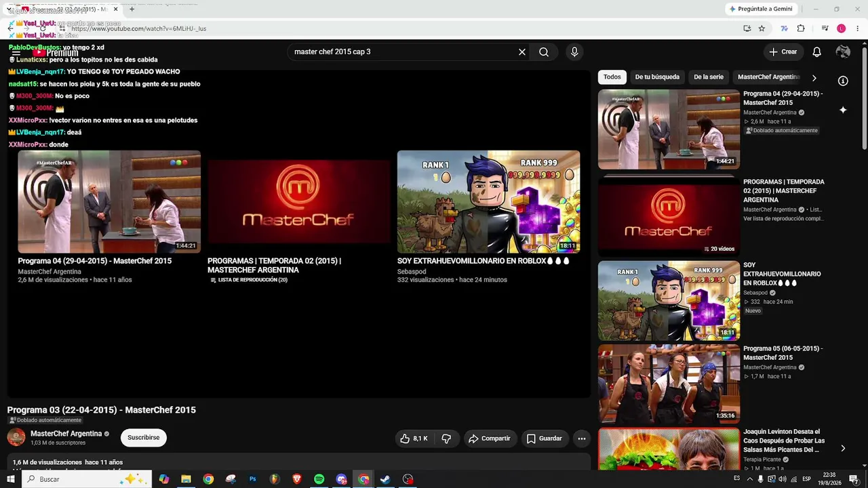Open the Chrome profile avatar 'L'
Viewport: 868px width, 488px height.
coord(842,28)
